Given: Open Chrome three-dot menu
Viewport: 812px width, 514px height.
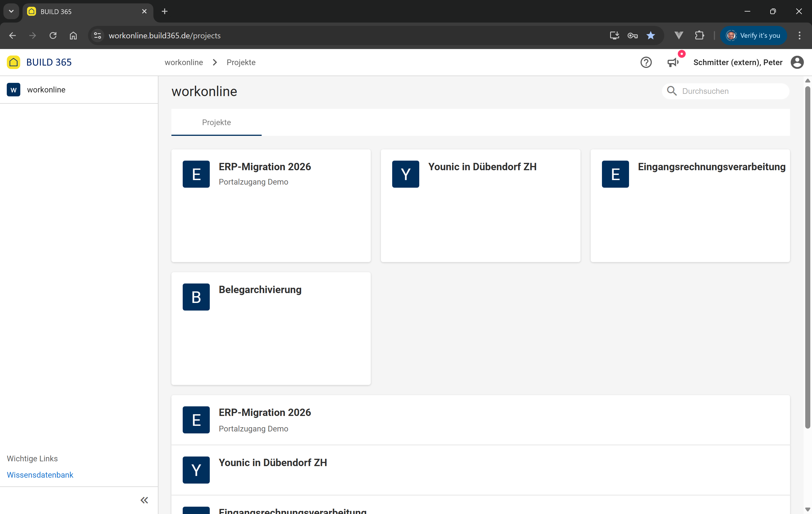Looking at the screenshot, I should click(799, 36).
